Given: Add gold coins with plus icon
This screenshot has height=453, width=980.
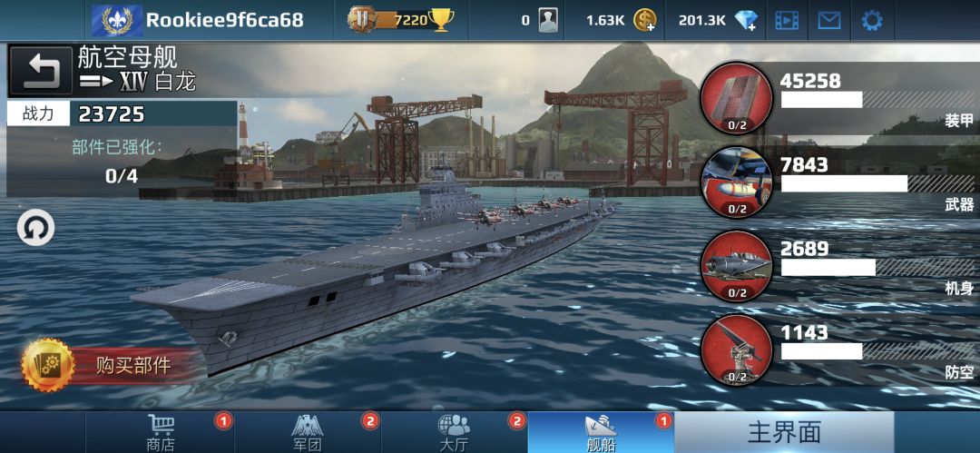Looking at the screenshot, I should [645, 21].
